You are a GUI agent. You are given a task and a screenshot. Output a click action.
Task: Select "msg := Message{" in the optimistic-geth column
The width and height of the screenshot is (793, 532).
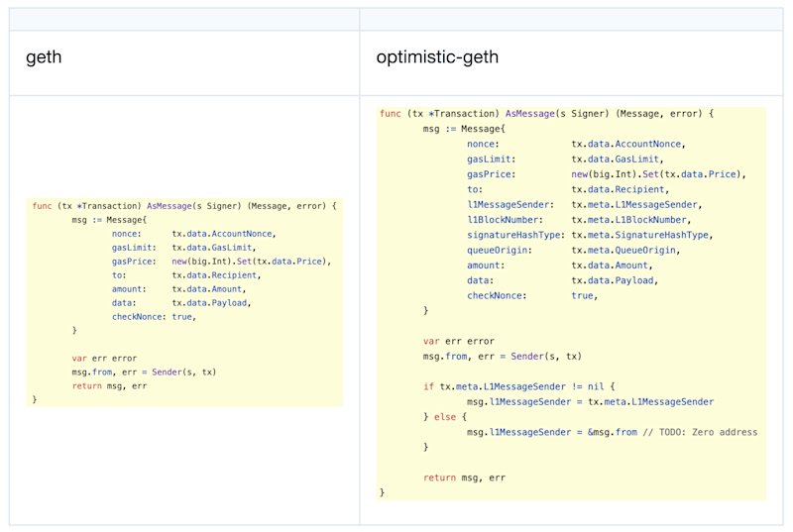(464, 129)
